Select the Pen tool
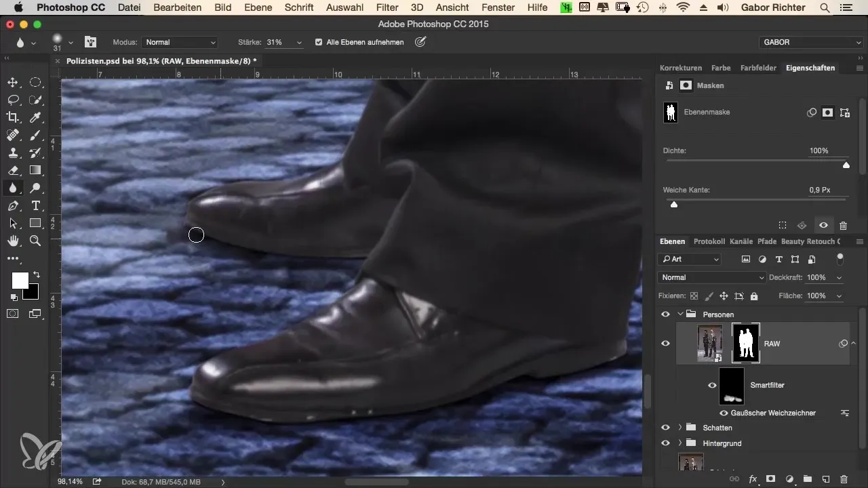 (x=13, y=205)
